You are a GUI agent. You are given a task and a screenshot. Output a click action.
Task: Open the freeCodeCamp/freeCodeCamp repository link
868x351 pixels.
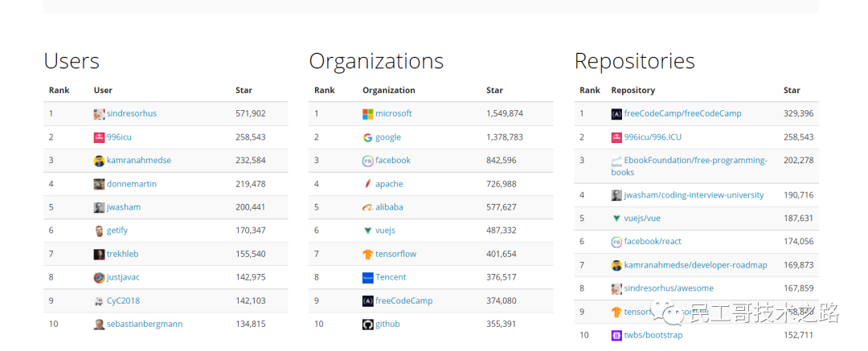(x=682, y=114)
